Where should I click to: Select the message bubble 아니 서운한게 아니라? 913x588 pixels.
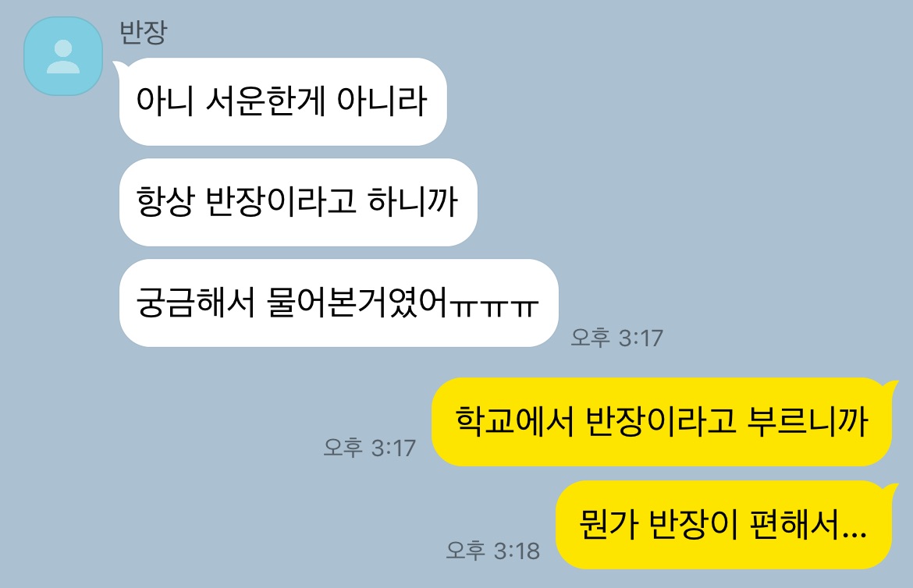point(282,102)
